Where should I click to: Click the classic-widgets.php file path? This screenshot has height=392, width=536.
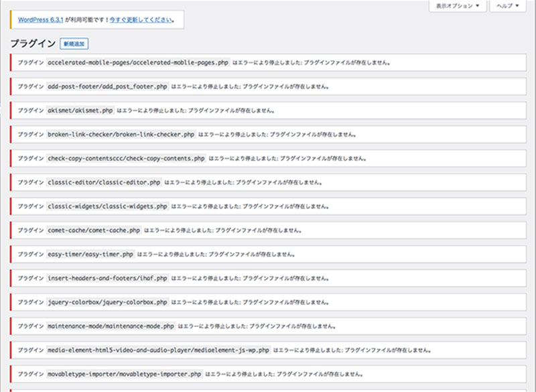point(107,206)
